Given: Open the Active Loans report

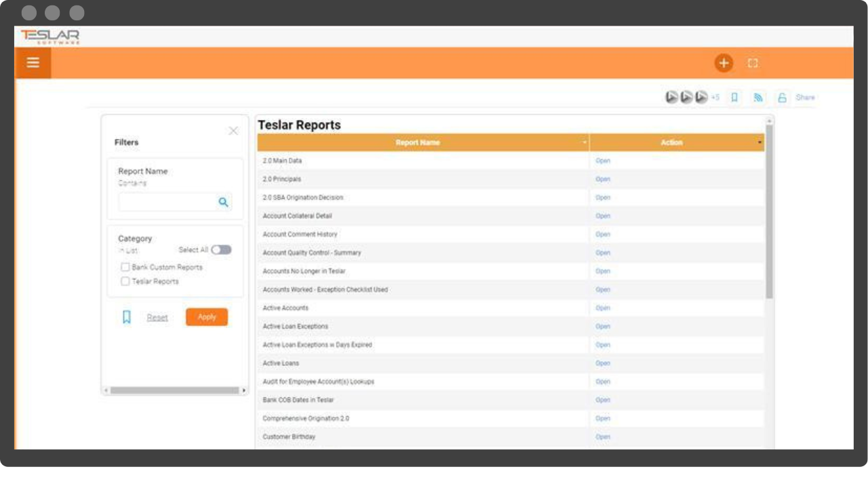Looking at the screenshot, I should click(x=603, y=363).
